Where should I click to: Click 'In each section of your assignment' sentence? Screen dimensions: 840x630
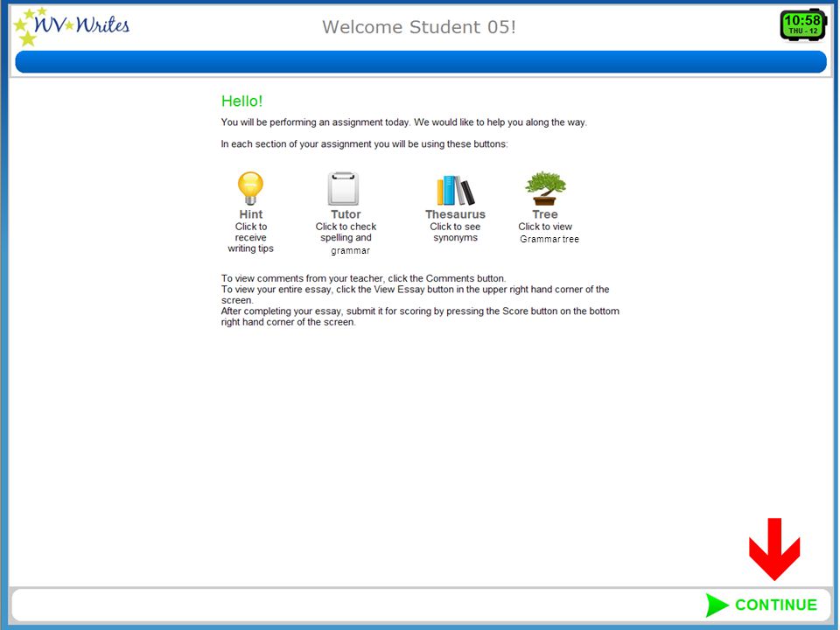click(364, 144)
